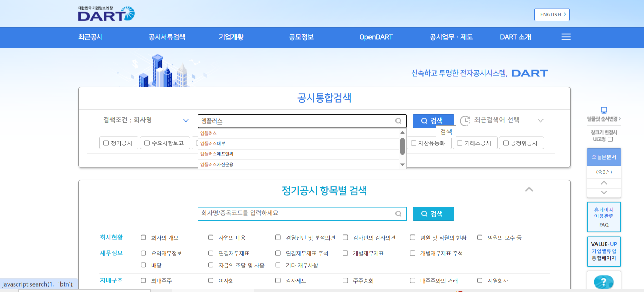Check the 사업의 내용 checkbox

211,237
